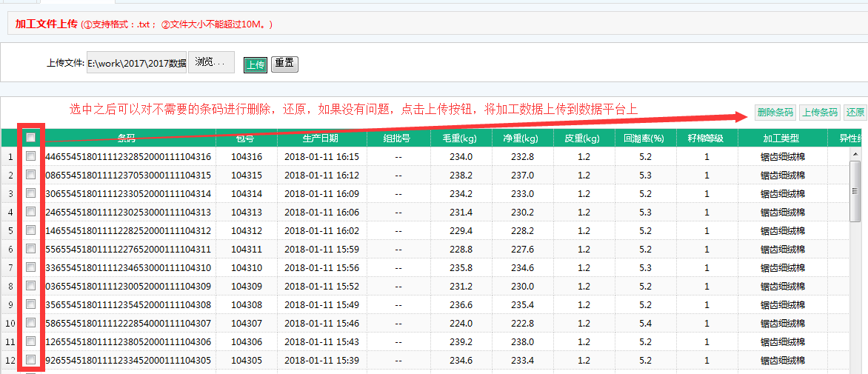Click the 加工文件上传 section heading
868x374 pixels.
47,24
